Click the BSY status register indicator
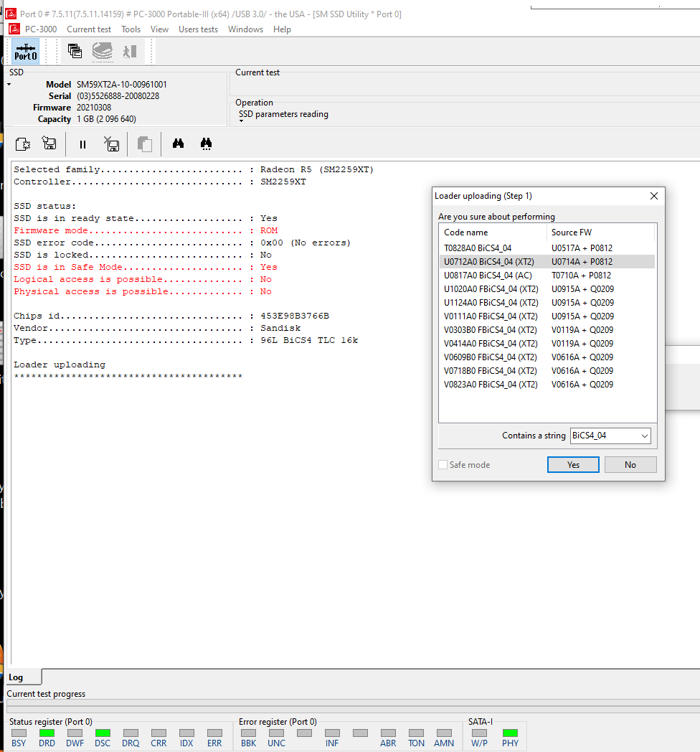Viewport: 700px width, 752px height. (x=19, y=733)
